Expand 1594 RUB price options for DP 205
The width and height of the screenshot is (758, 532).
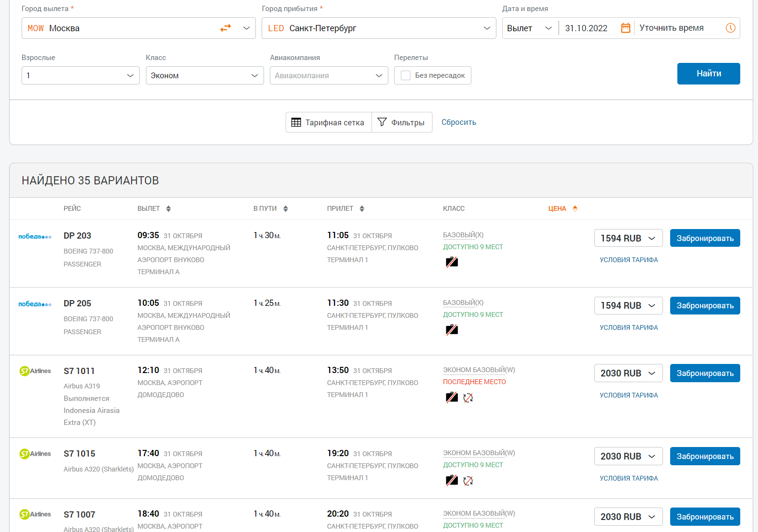point(628,305)
